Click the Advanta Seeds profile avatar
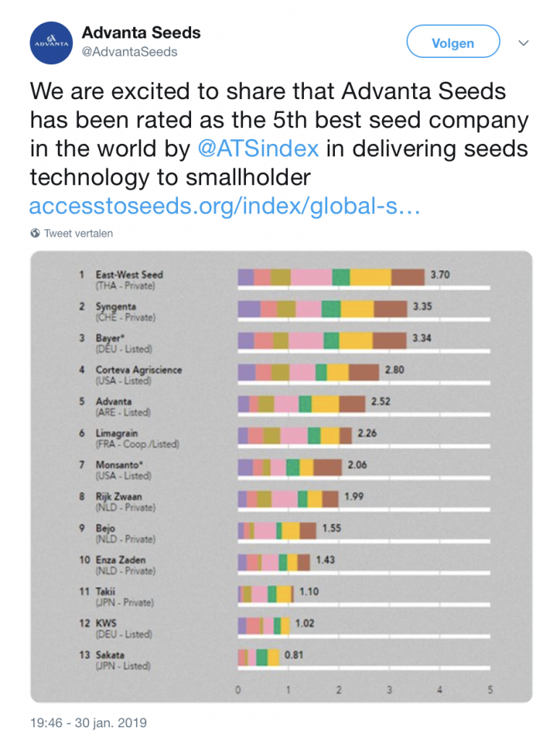This screenshot has width=560, height=741. coord(51,41)
